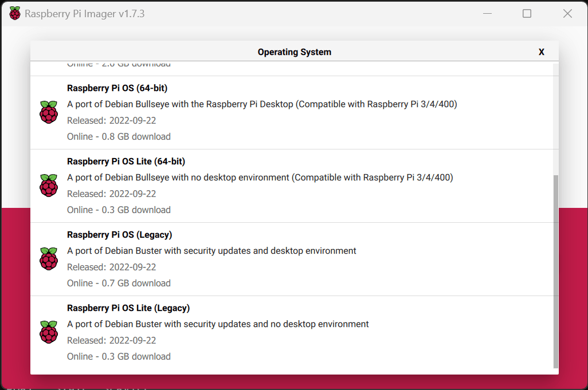Click the partially visible OS entry at the list top
The width and height of the screenshot is (588, 390).
tap(258, 63)
